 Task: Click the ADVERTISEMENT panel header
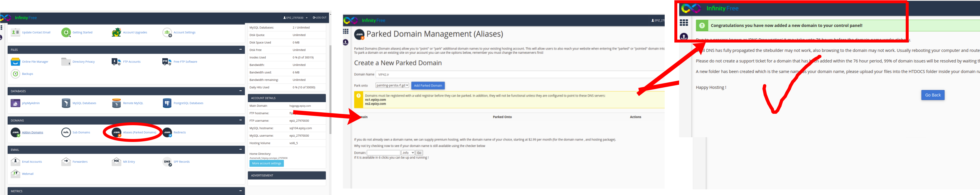coord(287,175)
